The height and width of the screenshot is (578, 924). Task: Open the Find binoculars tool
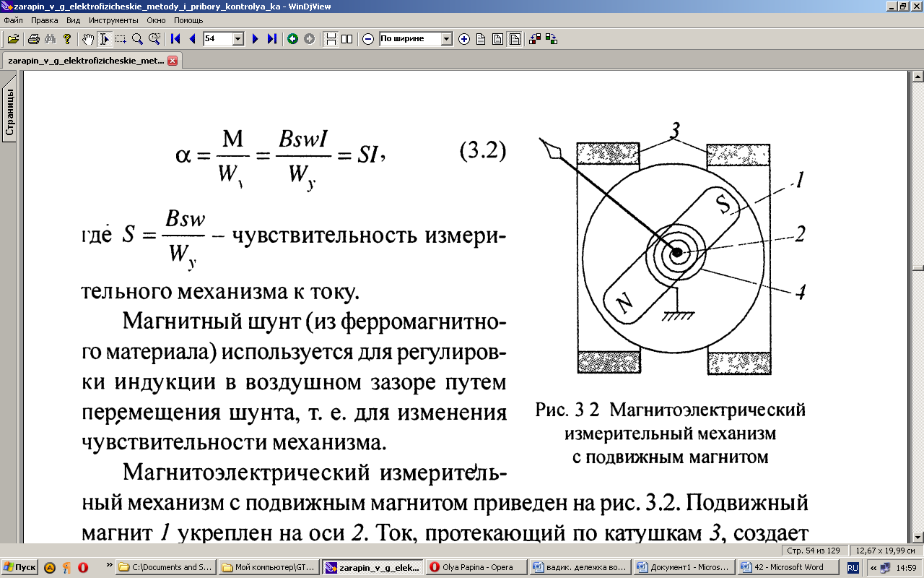coord(50,39)
